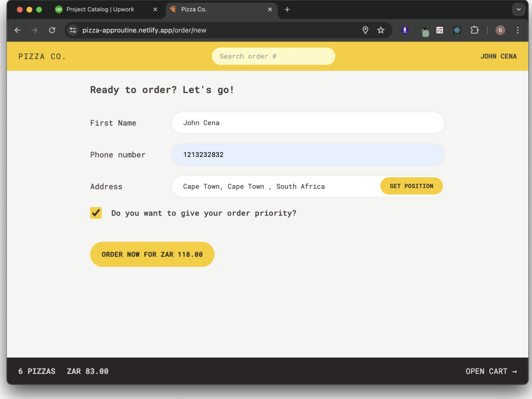Viewport: 532px width, 399px height.
Task: Open the Chrome profile avatar B
Action: click(500, 30)
